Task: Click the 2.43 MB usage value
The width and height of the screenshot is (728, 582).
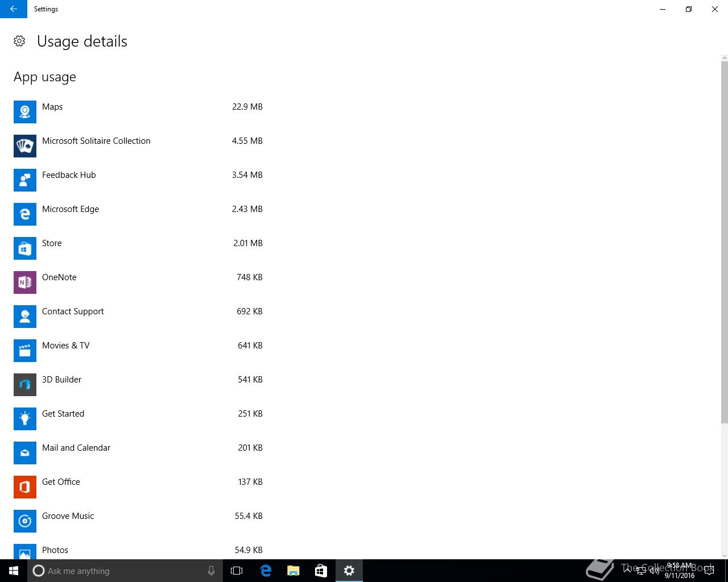Action: tap(247, 209)
